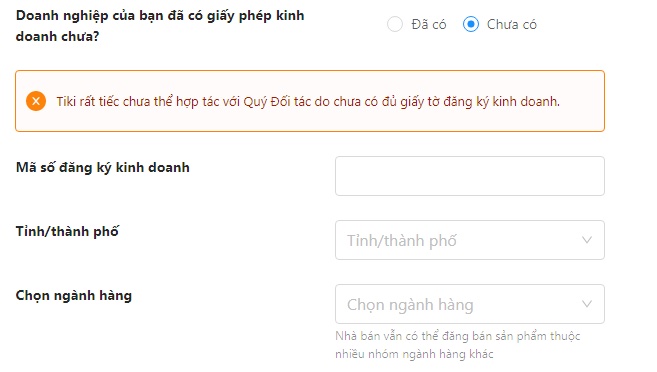Focus the Mã số đăng ký kinh doanh input

click(x=470, y=176)
